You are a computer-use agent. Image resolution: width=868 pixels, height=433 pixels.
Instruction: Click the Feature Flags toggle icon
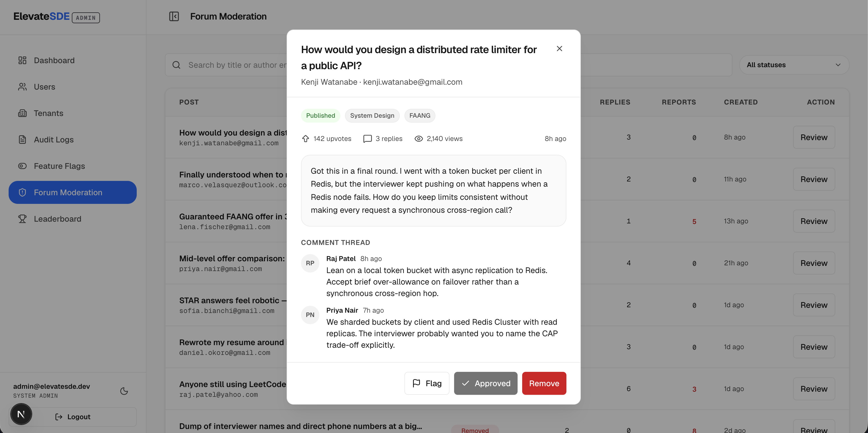tap(22, 166)
